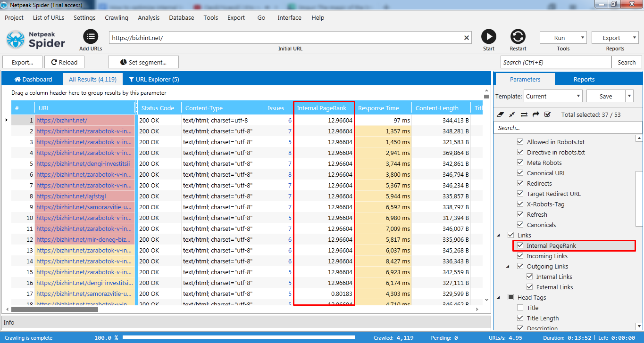
Task: Click the left arrow of the horizontal scrollbar
Action: click(6, 310)
